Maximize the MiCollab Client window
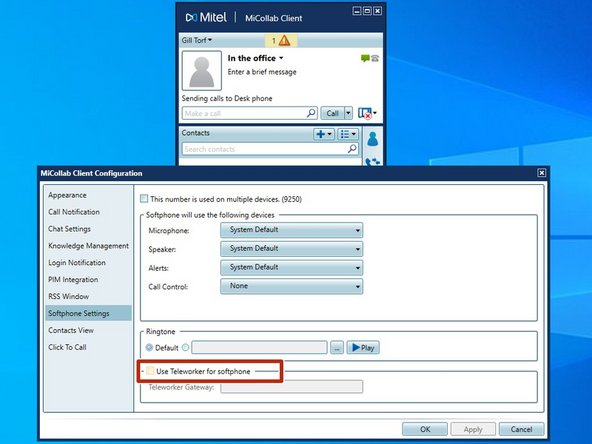592x444 pixels. point(367,11)
